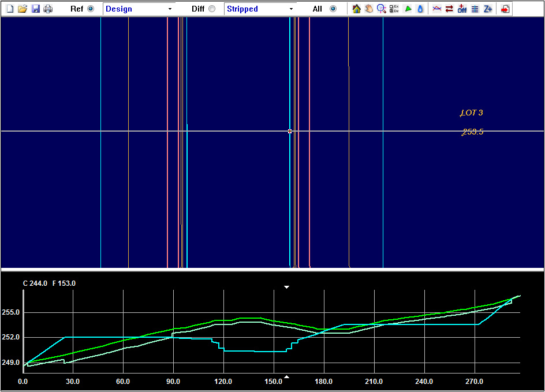Click the water drop icon

pyautogui.click(x=420, y=9)
